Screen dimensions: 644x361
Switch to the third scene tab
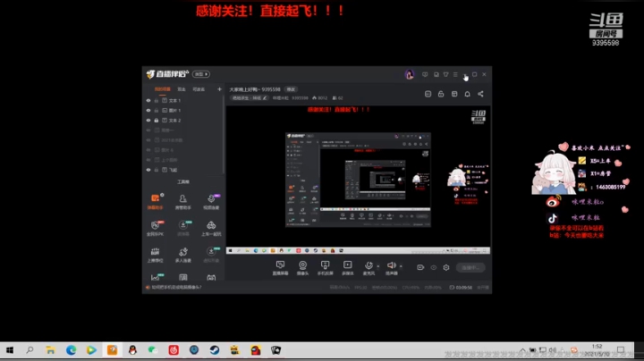click(199, 89)
